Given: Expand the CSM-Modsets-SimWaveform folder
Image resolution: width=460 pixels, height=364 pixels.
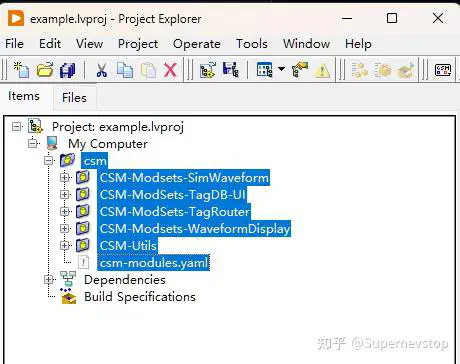Looking at the screenshot, I should tap(65, 178).
